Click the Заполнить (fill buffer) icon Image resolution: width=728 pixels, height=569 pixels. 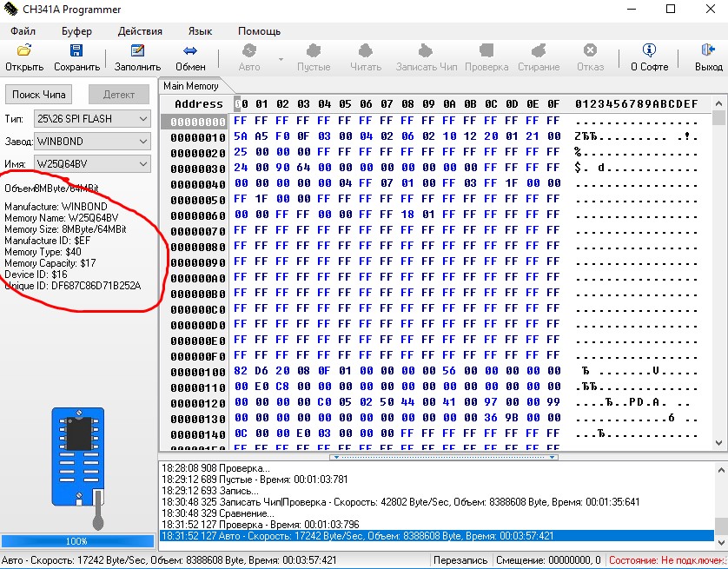(x=137, y=50)
